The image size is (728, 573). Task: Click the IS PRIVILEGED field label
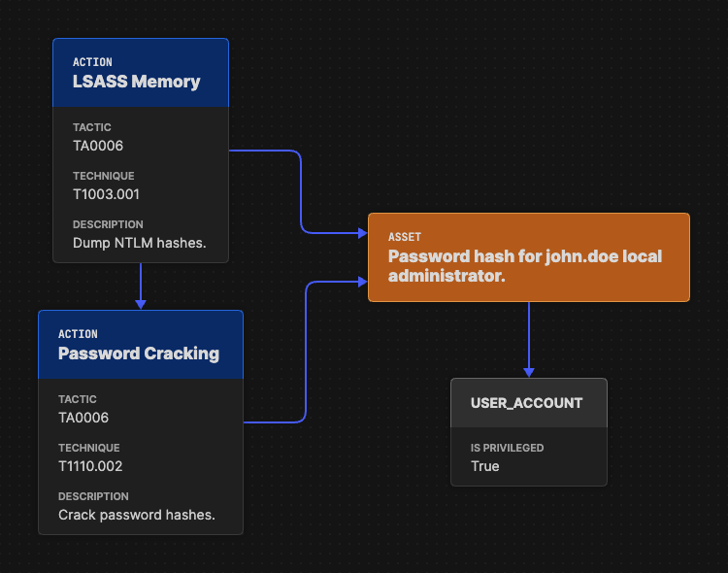507,448
